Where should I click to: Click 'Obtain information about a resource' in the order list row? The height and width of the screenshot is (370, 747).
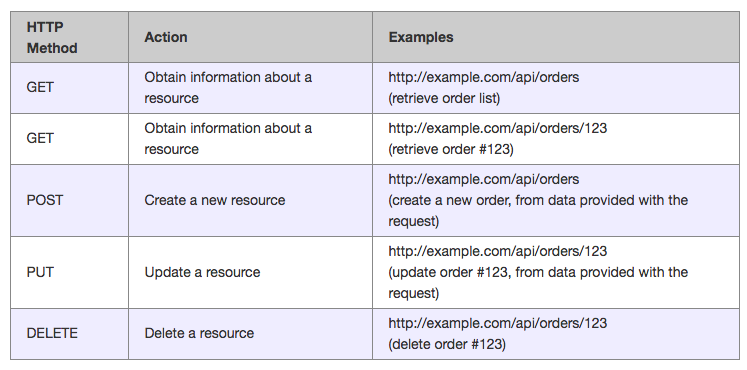point(228,88)
